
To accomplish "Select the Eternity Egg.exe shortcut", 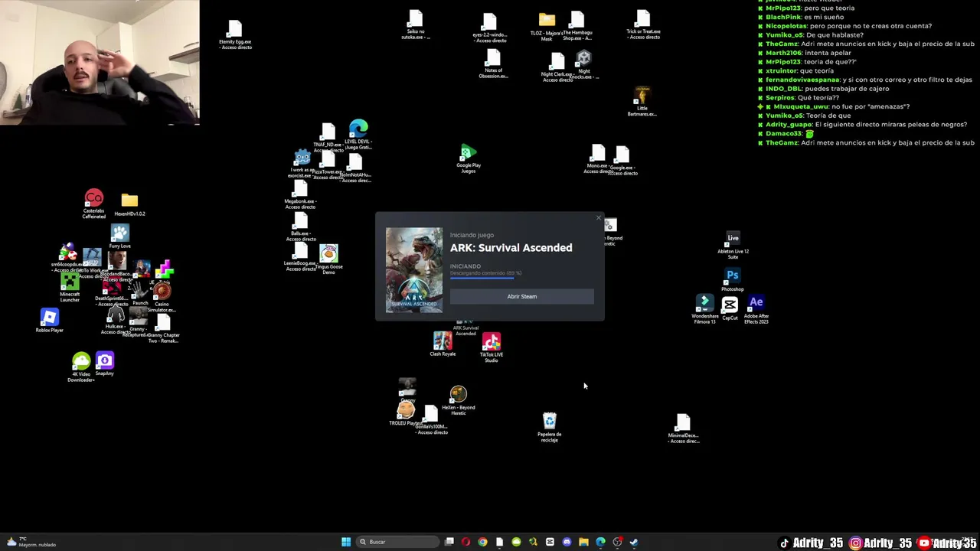I will pos(235,35).
